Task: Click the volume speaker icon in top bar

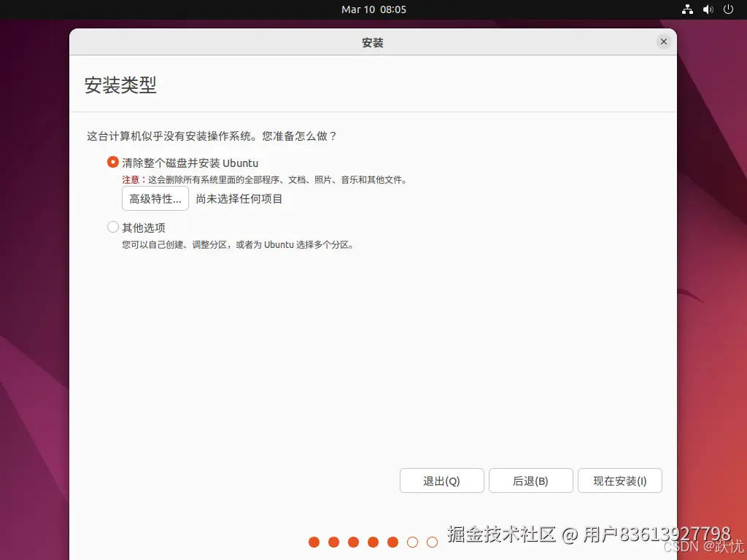Action: 708,9
